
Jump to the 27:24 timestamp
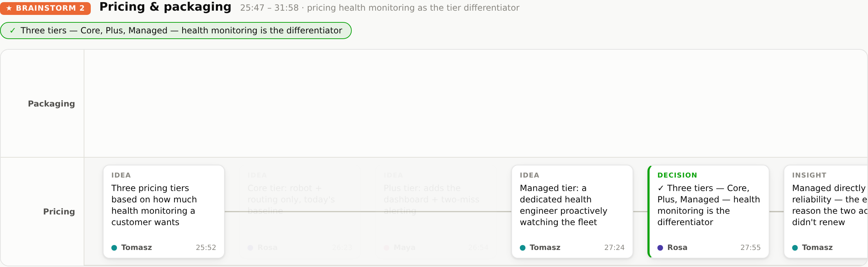(614, 247)
